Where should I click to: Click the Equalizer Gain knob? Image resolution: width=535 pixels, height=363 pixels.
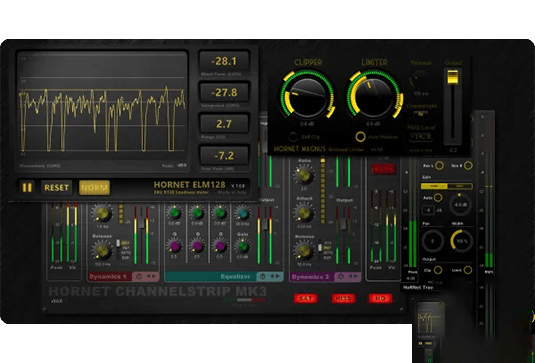pos(243,246)
